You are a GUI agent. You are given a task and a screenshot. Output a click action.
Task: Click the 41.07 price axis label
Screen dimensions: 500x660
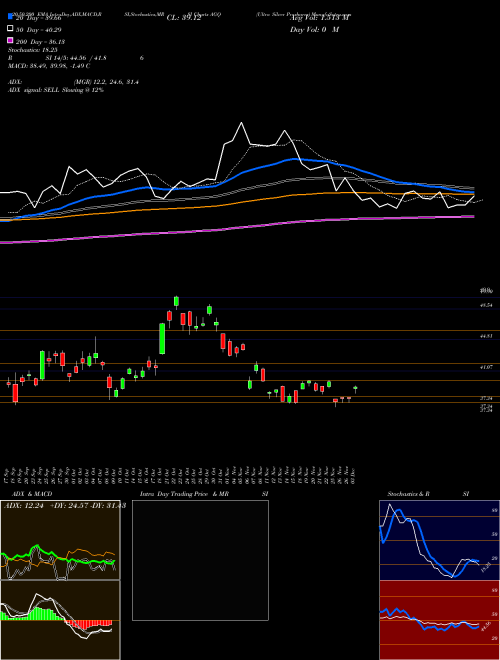point(487,367)
